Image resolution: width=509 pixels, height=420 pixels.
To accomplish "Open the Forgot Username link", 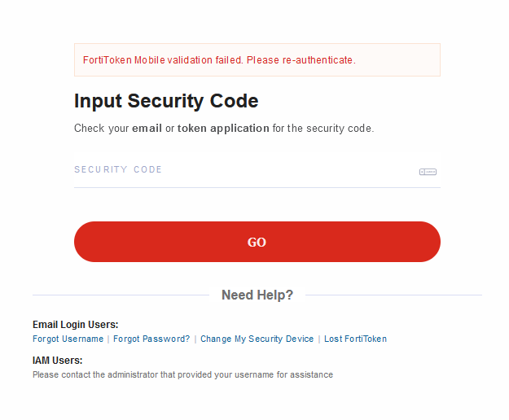I will [68, 339].
